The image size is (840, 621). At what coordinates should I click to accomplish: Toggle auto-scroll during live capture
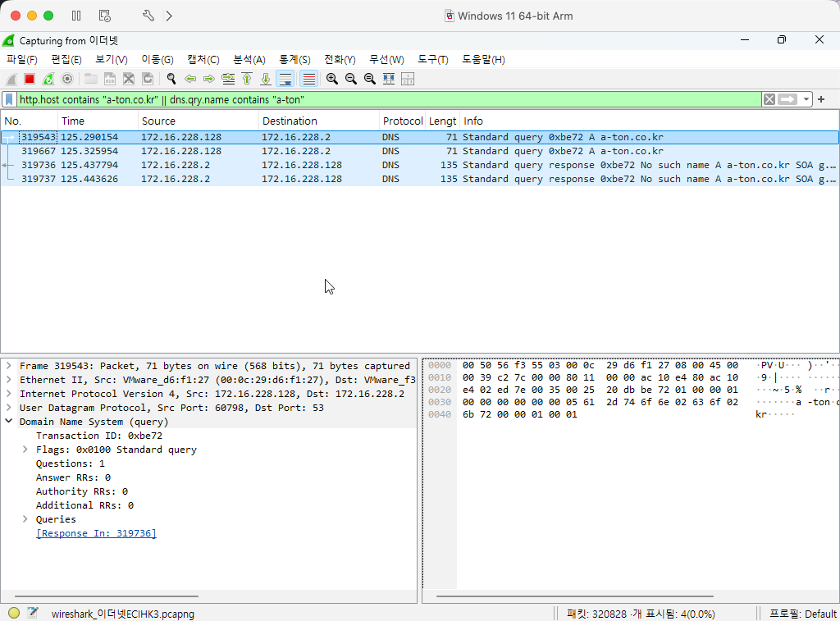pos(285,79)
